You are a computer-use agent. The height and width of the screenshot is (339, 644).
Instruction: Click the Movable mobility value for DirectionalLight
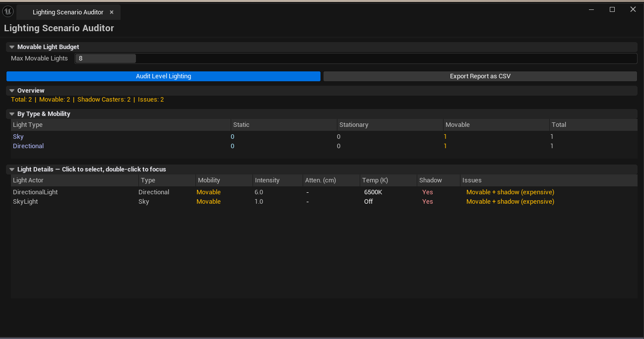(208, 192)
